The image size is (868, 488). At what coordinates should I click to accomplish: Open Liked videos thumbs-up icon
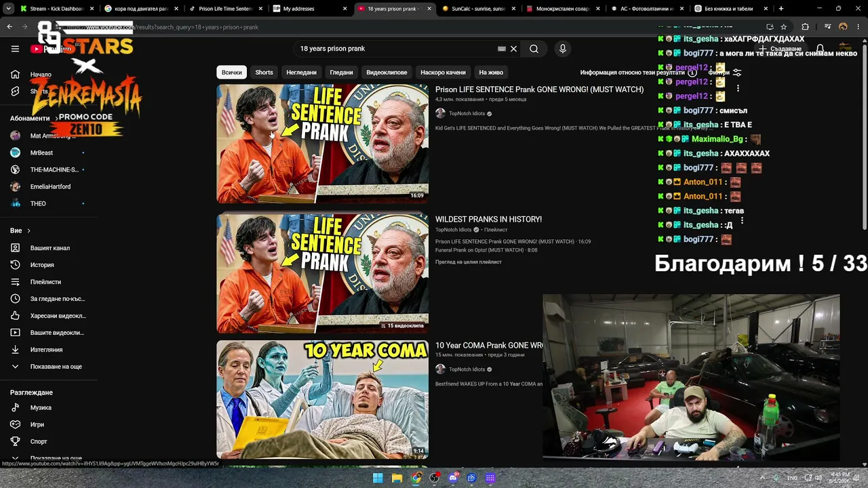[15, 316]
